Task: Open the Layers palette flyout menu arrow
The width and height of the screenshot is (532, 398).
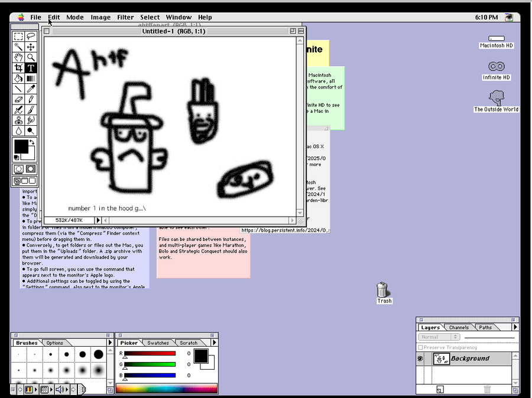Action: pyautogui.click(x=515, y=327)
